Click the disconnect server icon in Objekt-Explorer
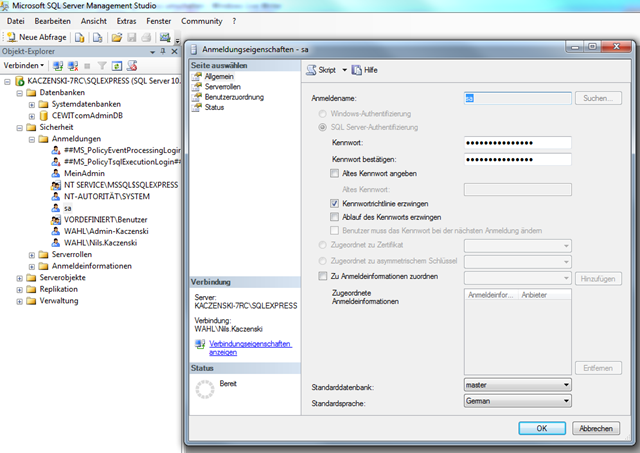The image size is (640, 453). point(73,66)
